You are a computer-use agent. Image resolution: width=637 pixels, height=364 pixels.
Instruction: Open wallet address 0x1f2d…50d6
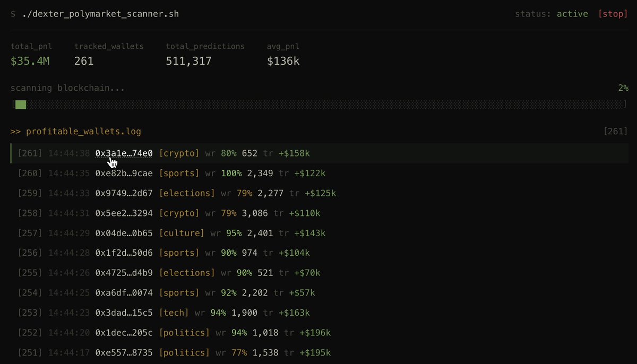tap(124, 253)
